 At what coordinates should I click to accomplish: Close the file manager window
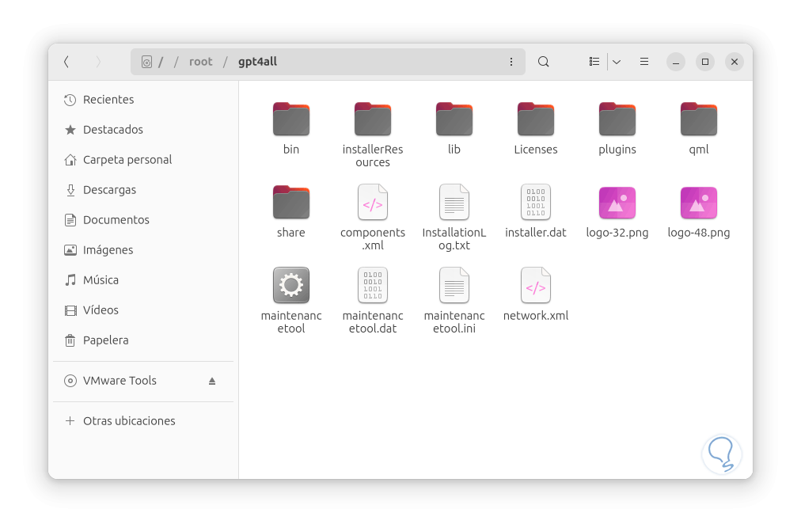(x=734, y=62)
